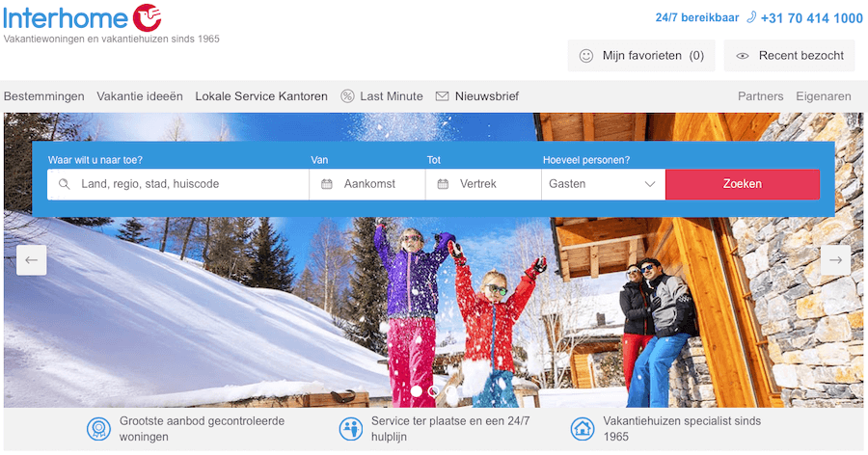
Task: Click '24/7 bereikbaar' text
Action: (x=697, y=17)
